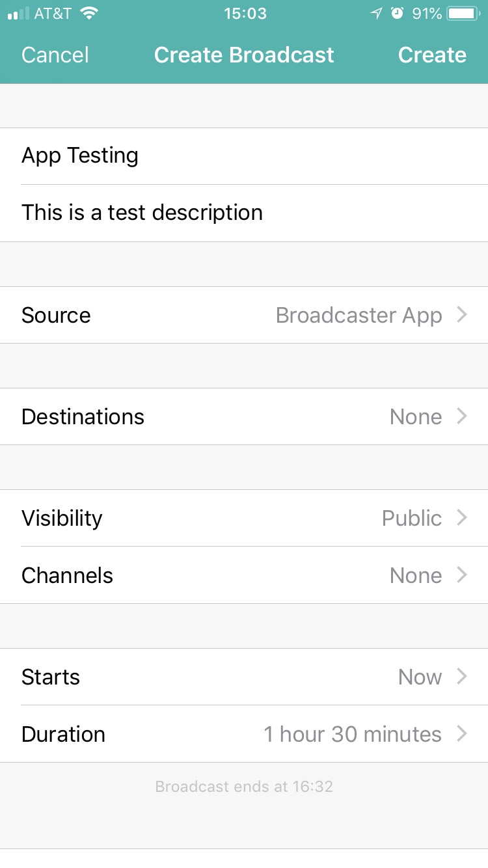Cancel the broadcast creation
Viewport: 488px width, 868px height.
[55, 55]
